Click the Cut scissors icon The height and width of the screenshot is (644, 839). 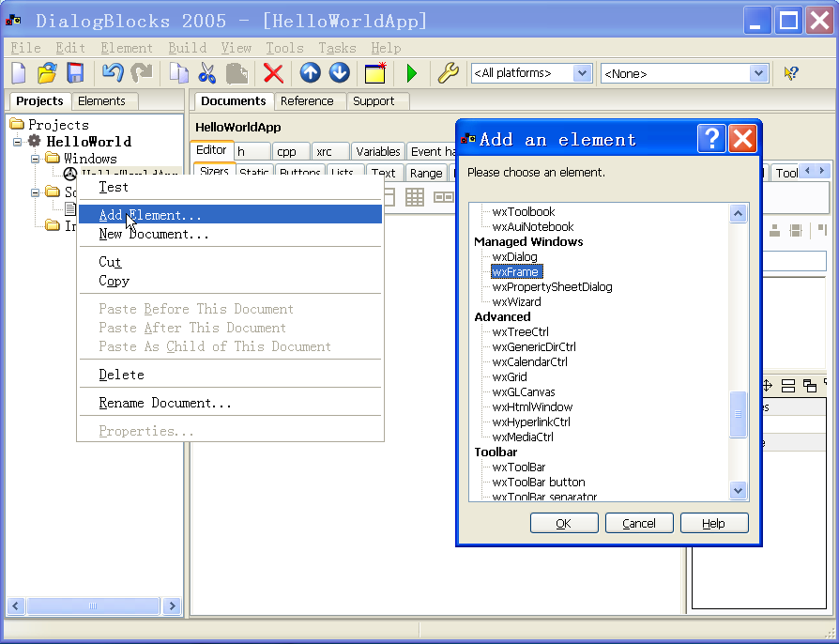tap(207, 73)
